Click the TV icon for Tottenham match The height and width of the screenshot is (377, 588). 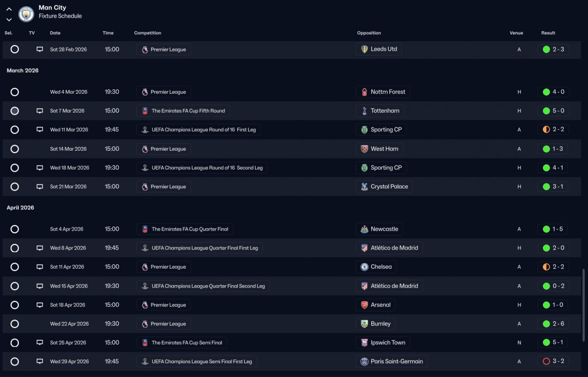coord(40,111)
